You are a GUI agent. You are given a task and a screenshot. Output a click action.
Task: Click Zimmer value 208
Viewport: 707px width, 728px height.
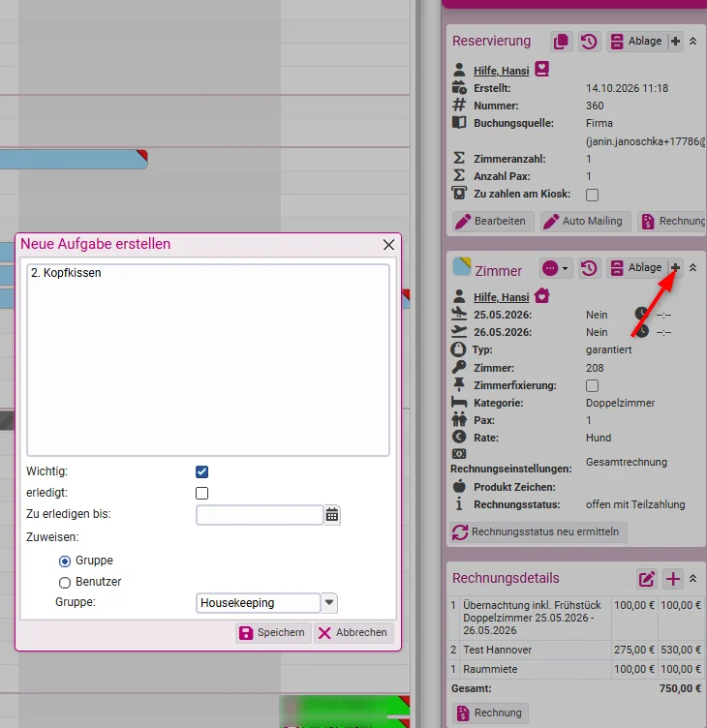point(595,368)
